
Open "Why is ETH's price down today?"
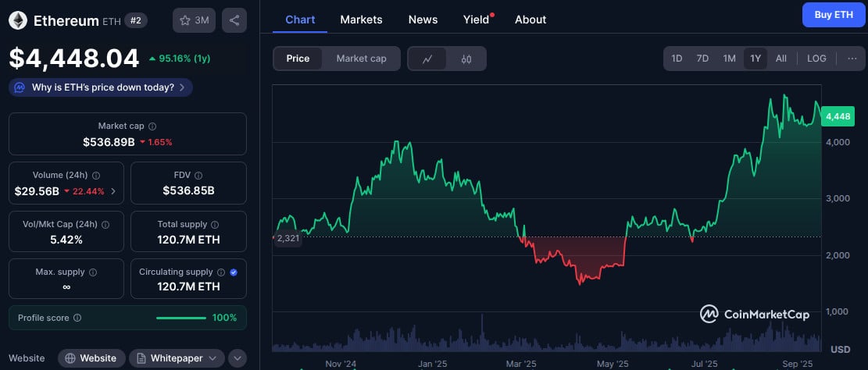(101, 87)
